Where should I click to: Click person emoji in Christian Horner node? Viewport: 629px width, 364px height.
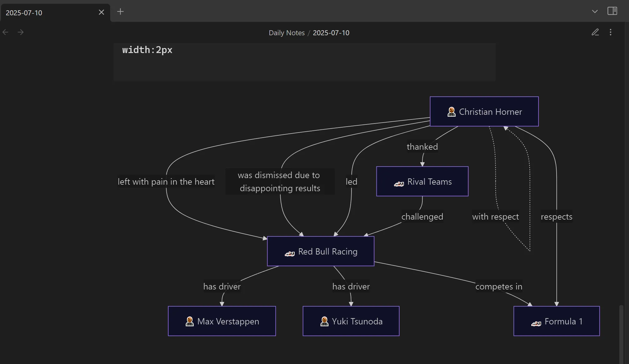point(451,112)
